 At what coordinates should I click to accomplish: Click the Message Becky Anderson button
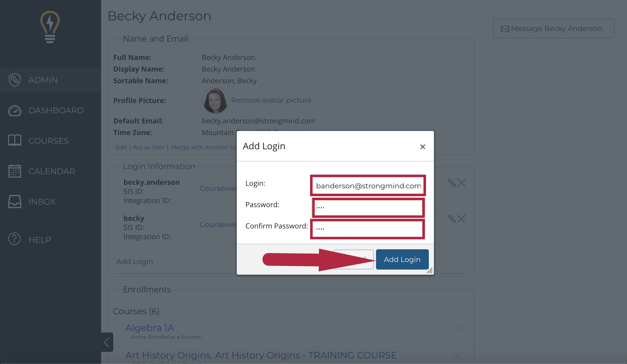point(554,28)
